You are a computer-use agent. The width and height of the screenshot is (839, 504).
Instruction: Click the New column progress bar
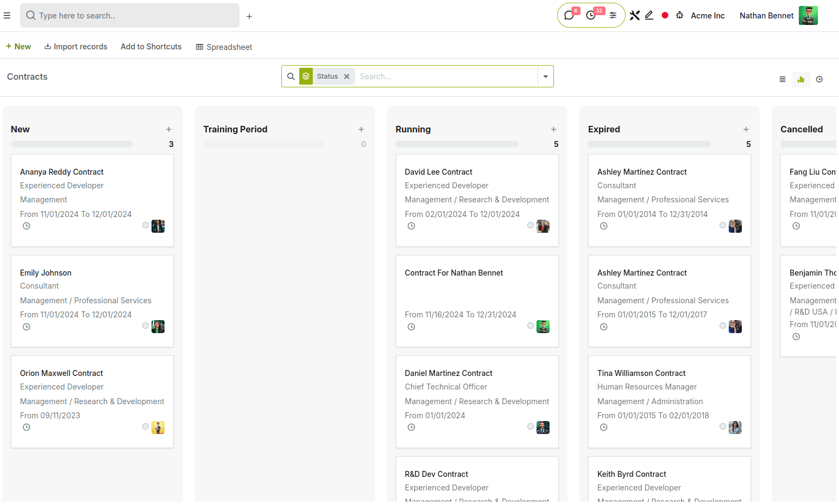coord(72,144)
